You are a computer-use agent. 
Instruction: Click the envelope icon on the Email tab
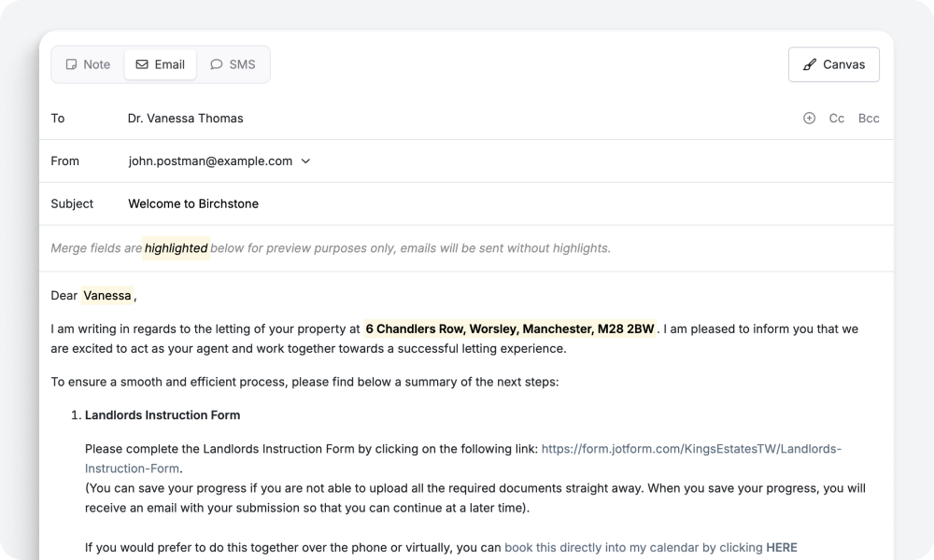click(x=140, y=64)
